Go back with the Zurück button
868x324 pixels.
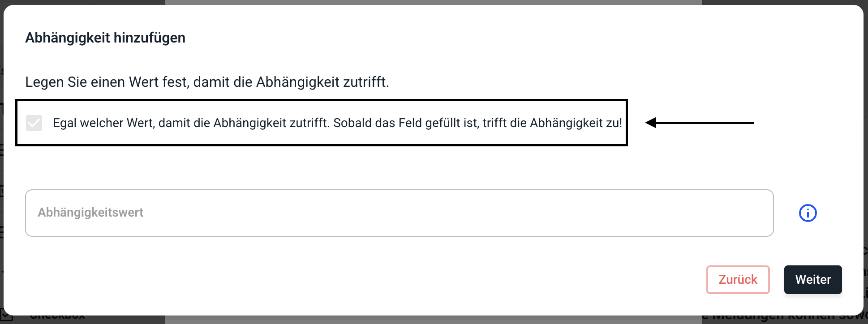738,280
